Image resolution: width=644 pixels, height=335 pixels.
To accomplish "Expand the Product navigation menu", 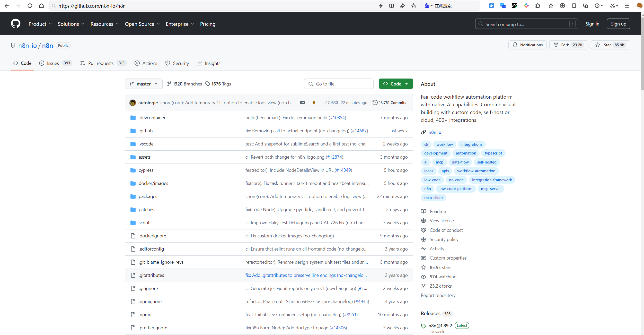I will [x=40, y=24].
